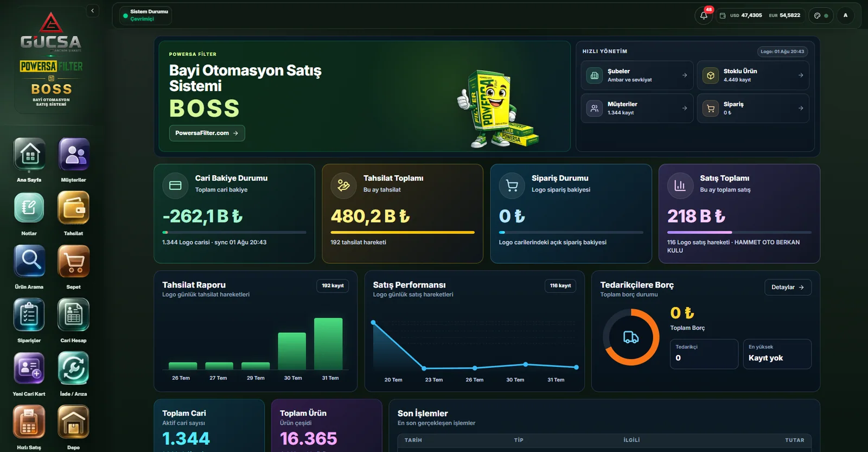Image resolution: width=868 pixels, height=452 pixels.
Task: Click the 31 Tem bar in Tahsilat Raporu
Action: coord(328,343)
